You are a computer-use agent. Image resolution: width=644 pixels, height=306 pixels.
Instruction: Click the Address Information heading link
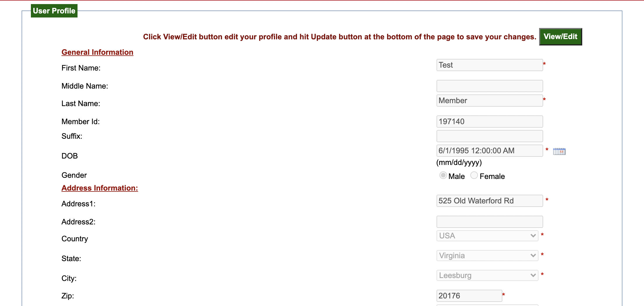click(x=100, y=188)
